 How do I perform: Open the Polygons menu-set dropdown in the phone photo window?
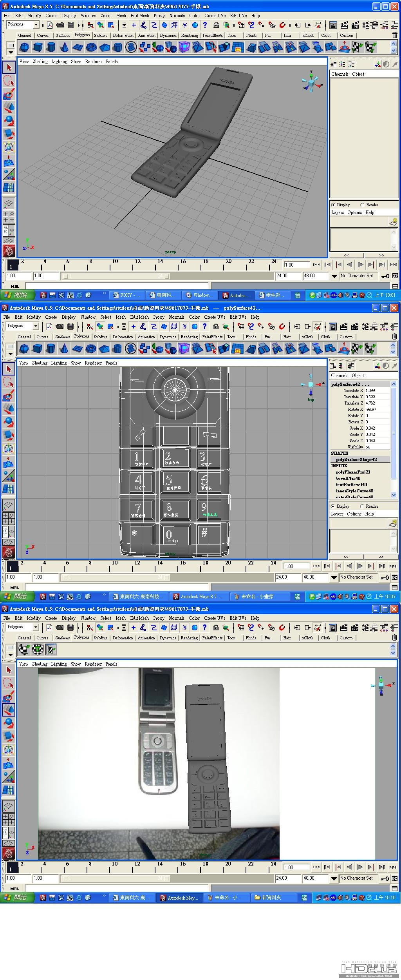pos(36,627)
